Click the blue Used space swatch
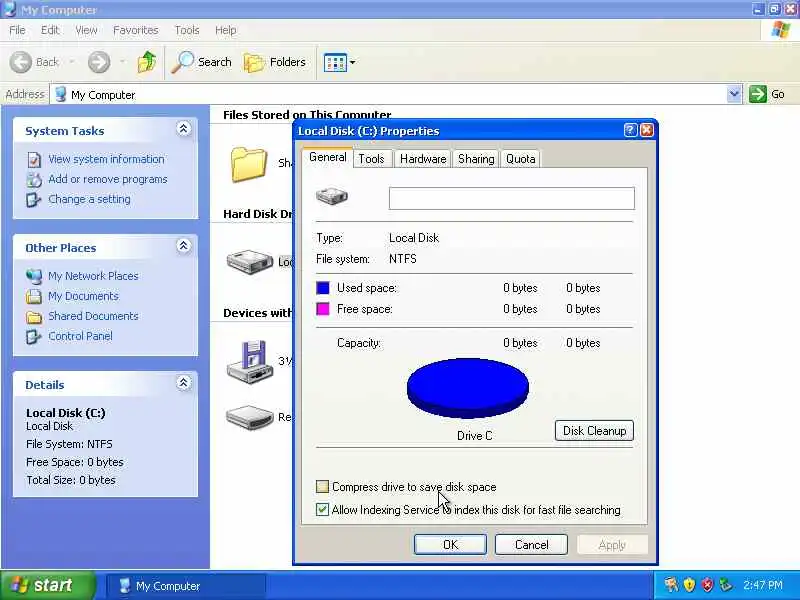The height and width of the screenshot is (600, 800). 323,288
